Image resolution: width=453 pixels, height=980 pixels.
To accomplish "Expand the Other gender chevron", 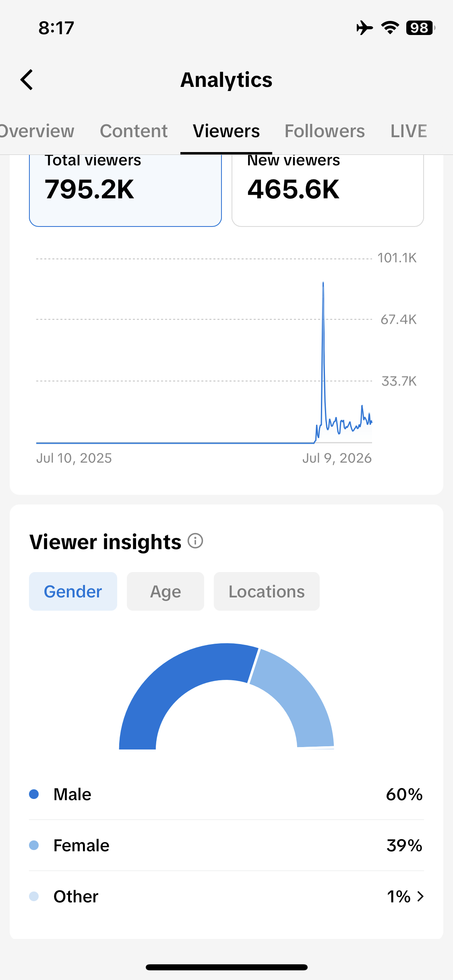I will click(x=420, y=896).
